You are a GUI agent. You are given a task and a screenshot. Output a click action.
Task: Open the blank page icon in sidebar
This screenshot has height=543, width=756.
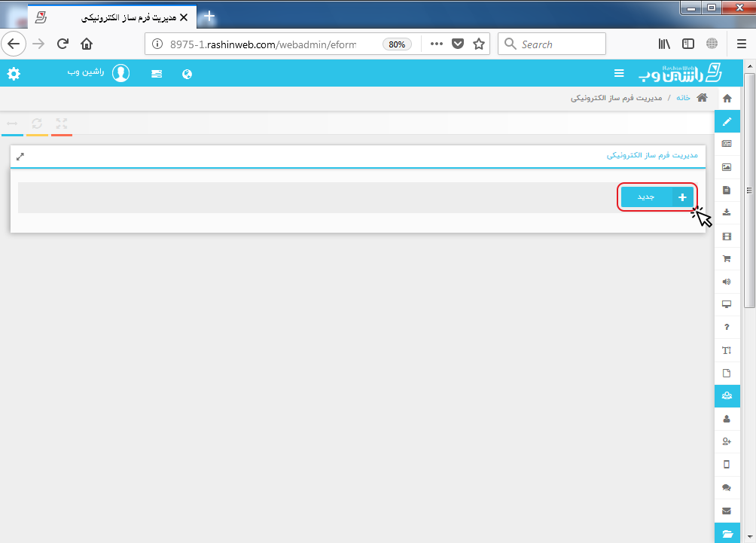point(727,373)
